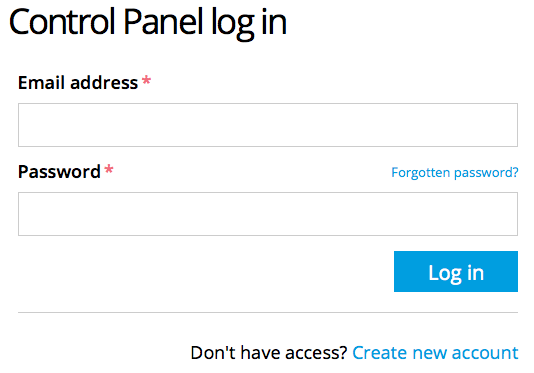Click the red asterisk beside Email address
The height and width of the screenshot is (373, 534).
(146, 80)
